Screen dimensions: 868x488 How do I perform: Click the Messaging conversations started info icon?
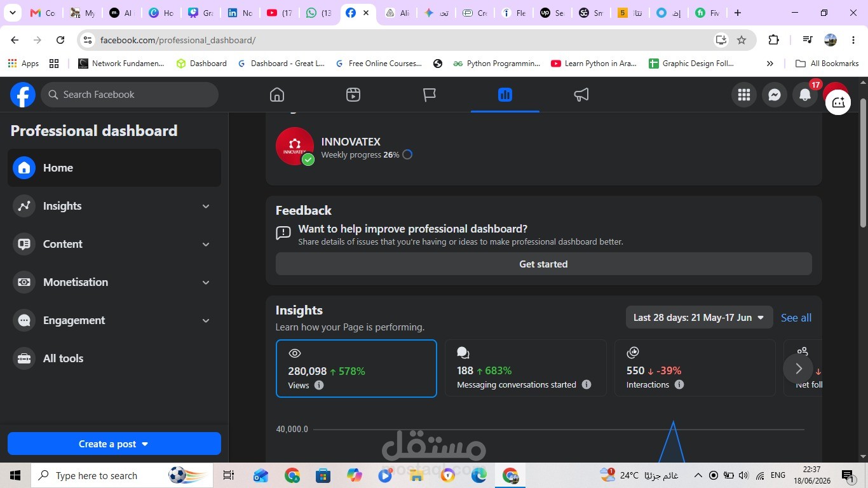[x=587, y=384]
